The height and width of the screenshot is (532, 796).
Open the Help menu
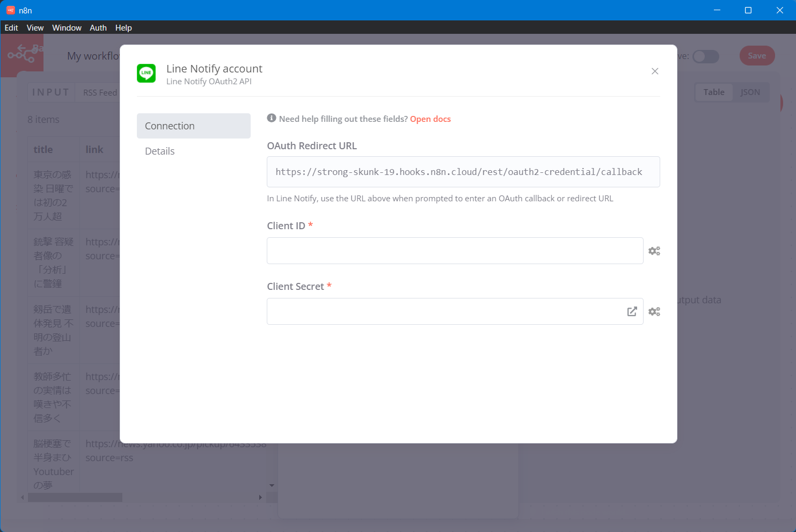click(x=123, y=28)
